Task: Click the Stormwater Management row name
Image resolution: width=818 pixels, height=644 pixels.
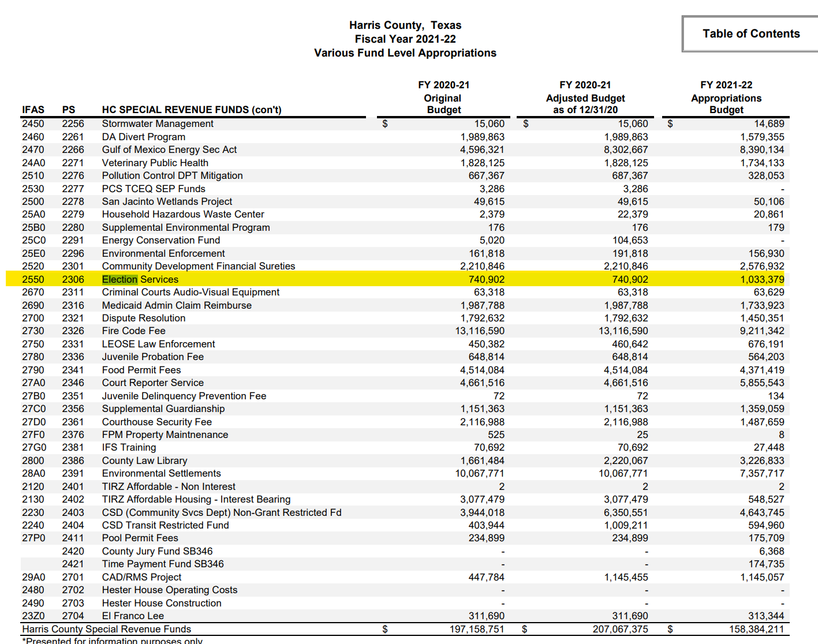Action: coord(158,123)
